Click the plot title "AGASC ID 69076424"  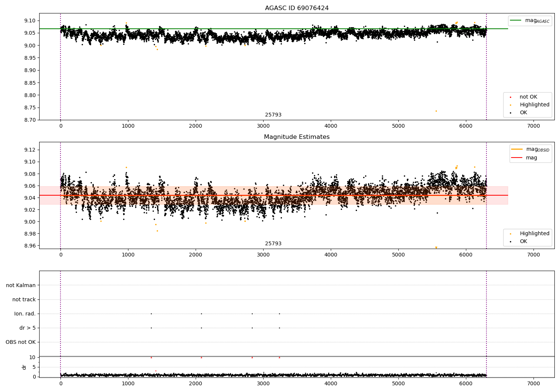tap(297, 8)
